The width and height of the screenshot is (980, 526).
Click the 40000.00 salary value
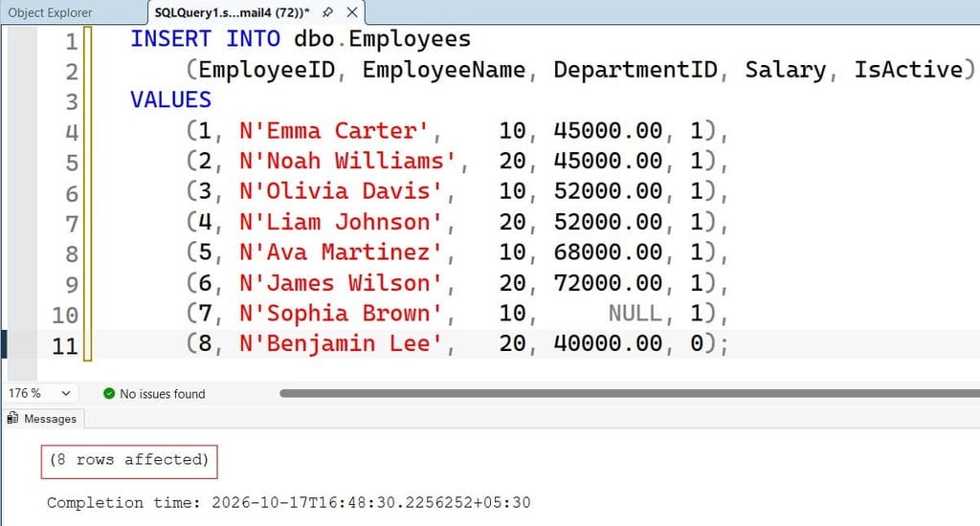click(x=608, y=343)
